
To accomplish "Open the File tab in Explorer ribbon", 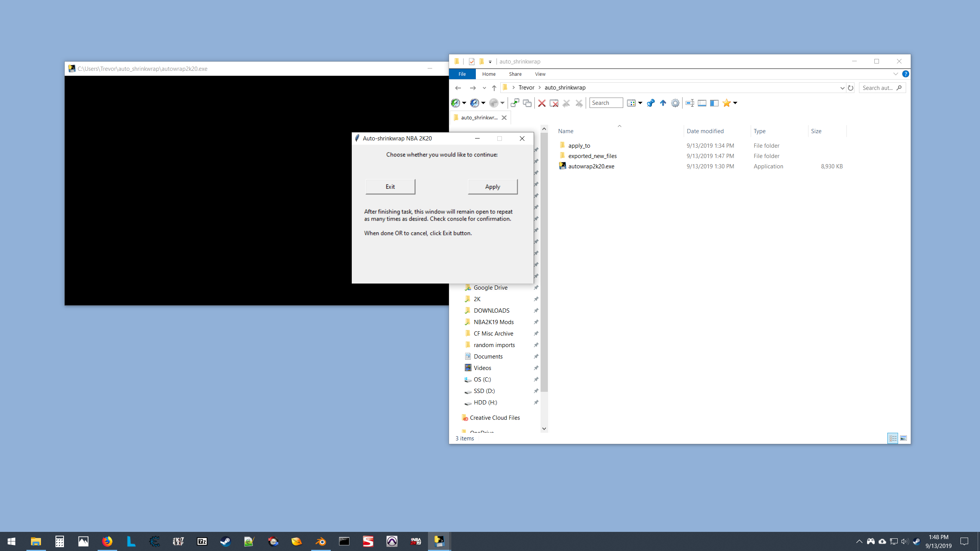I will pyautogui.click(x=462, y=74).
